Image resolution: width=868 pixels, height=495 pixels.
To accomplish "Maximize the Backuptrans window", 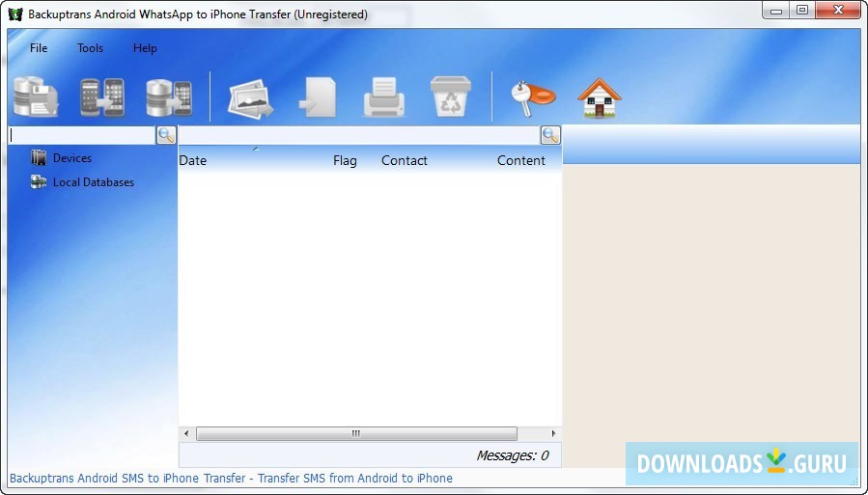I will tap(802, 11).
